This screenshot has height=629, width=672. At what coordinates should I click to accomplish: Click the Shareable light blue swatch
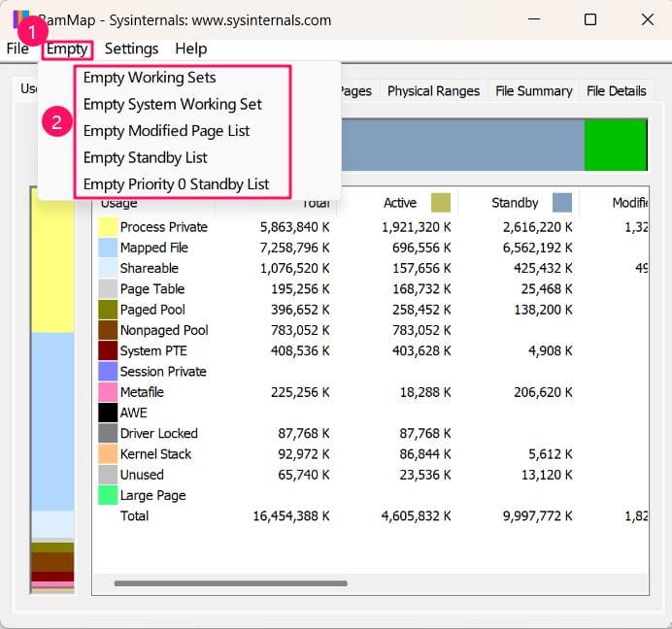[108, 268]
